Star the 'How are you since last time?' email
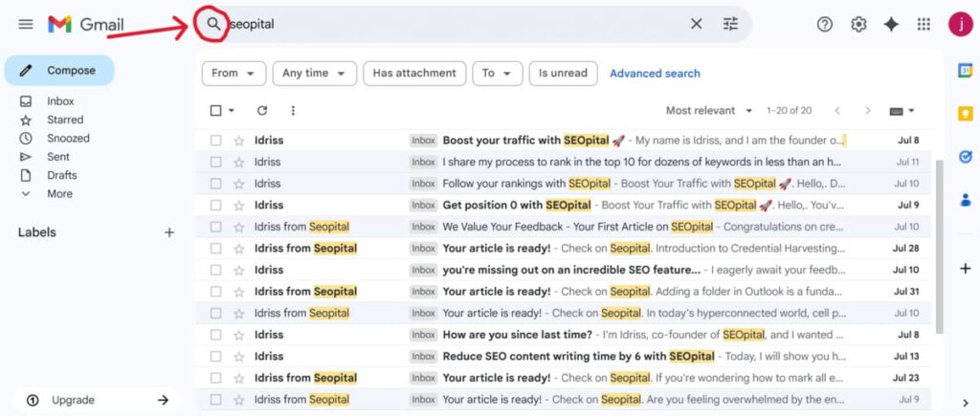This screenshot has width=980, height=416. point(238,335)
